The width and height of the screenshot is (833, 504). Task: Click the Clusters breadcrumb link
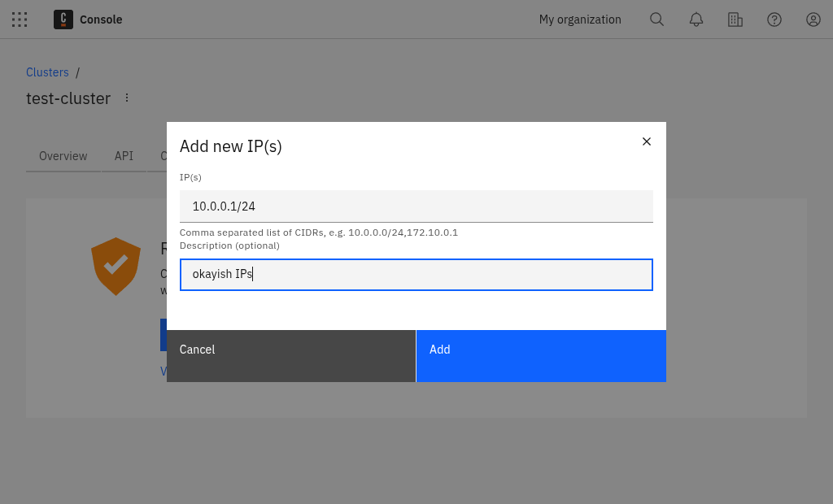(47, 72)
